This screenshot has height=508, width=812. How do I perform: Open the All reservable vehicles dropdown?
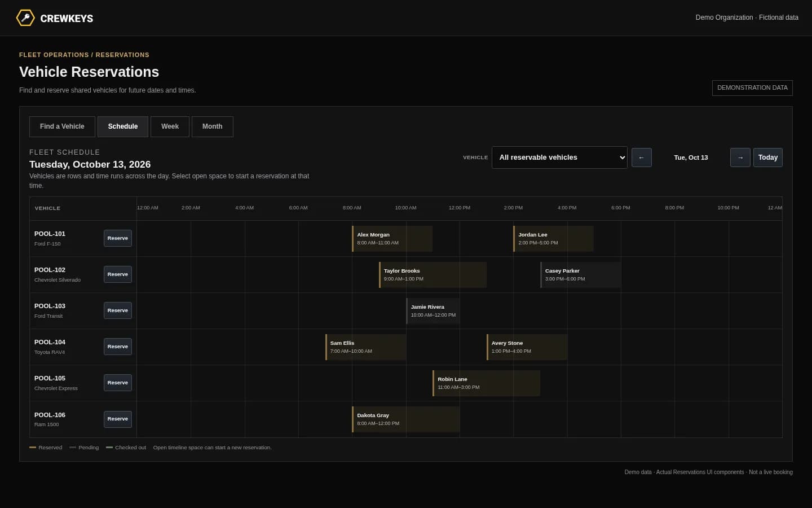pos(559,157)
